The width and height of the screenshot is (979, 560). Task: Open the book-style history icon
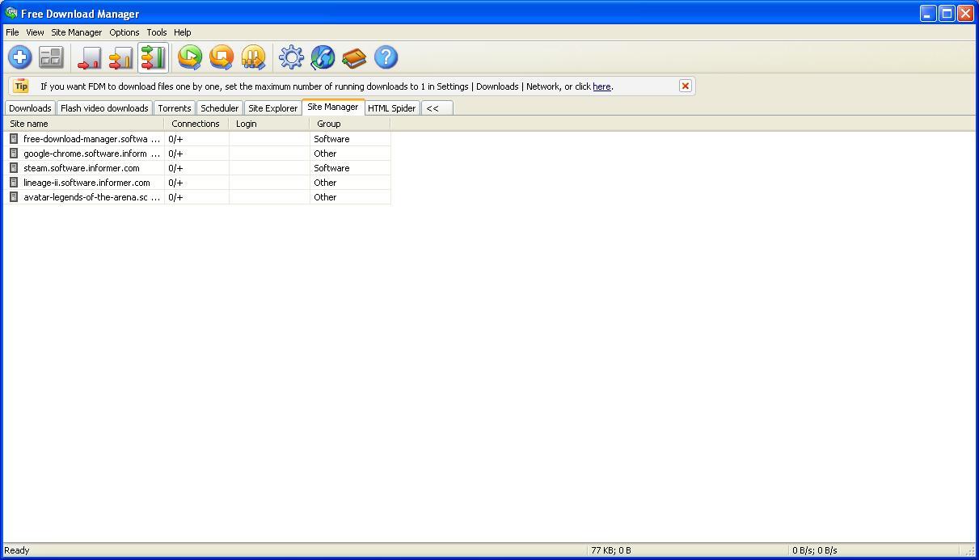click(x=354, y=57)
